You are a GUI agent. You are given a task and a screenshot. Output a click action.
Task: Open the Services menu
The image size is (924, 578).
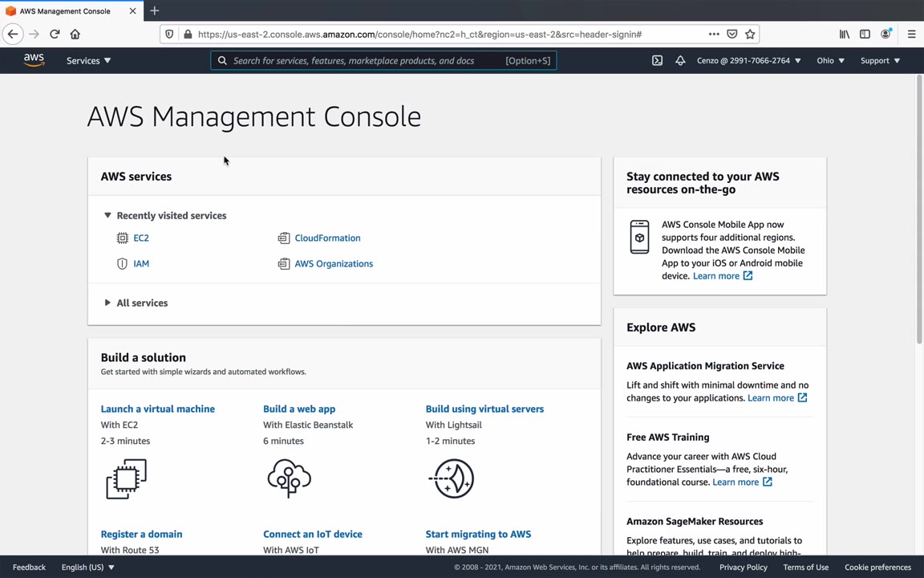click(88, 60)
